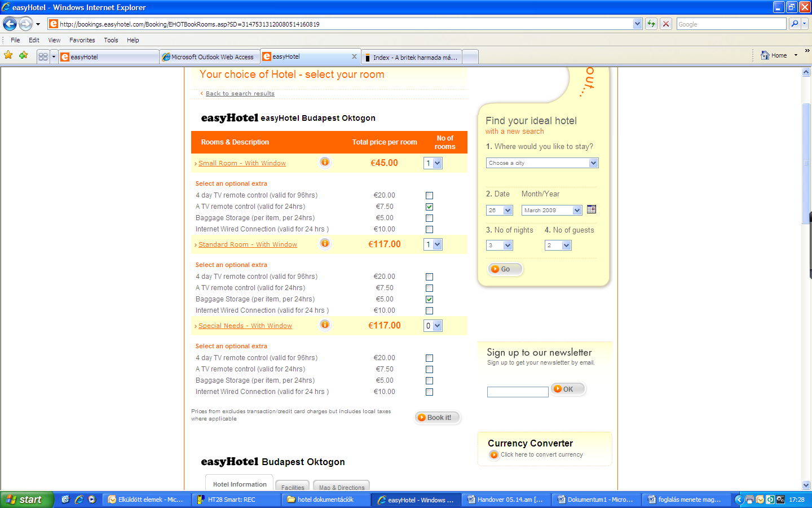
Task: Open the Map & Directions tab
Action: (342, 487)
